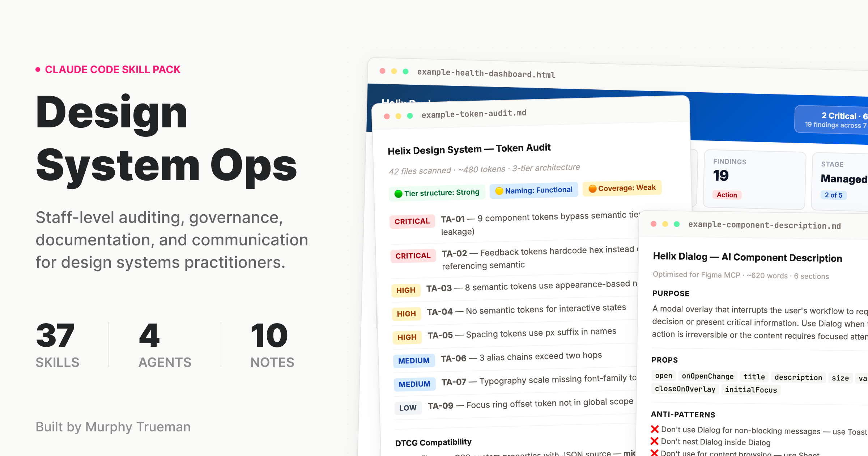This screenshot has height=456, width=868.
Task: Click the pink bullet before Claude Code Skill Pack
Action: [38, 69]
